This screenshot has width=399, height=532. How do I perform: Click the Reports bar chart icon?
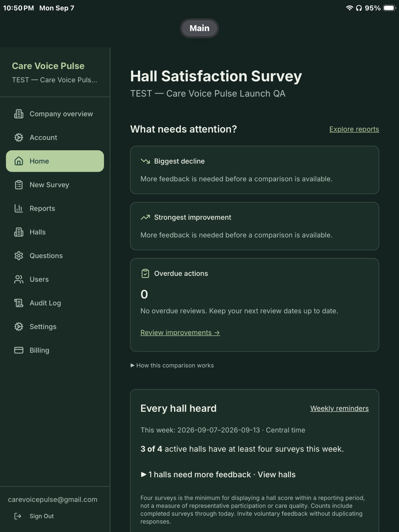click(x=19, y=208)
